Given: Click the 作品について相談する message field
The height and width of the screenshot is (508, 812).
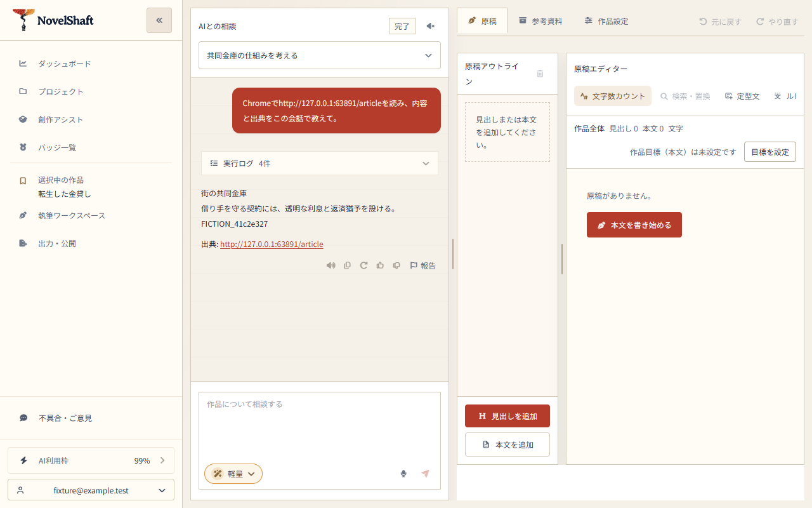Looking at the screenshot, I should 320,425.
